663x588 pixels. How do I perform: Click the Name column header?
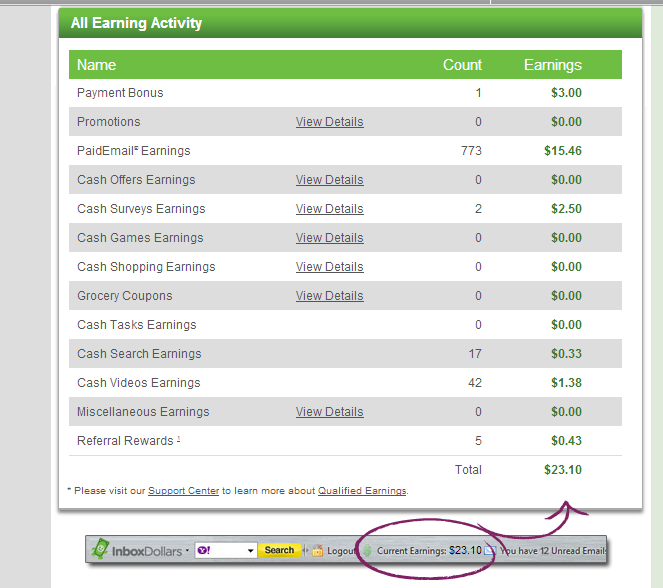[x=96, y=65]
